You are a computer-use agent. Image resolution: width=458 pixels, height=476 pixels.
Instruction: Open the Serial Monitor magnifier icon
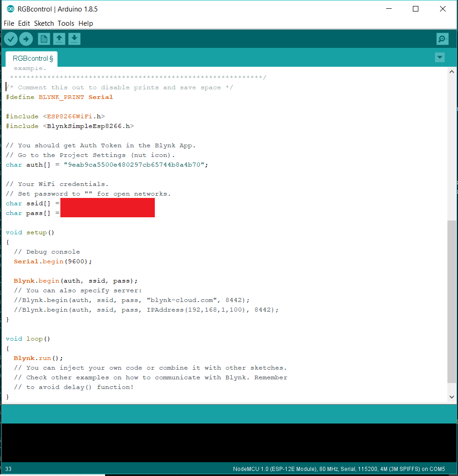(x=442, y=39)
